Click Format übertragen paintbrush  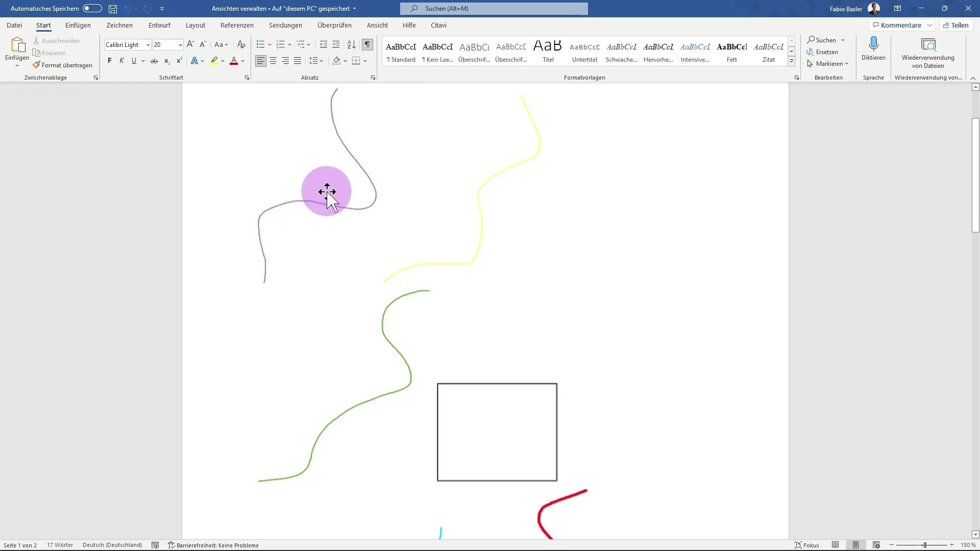63,65
